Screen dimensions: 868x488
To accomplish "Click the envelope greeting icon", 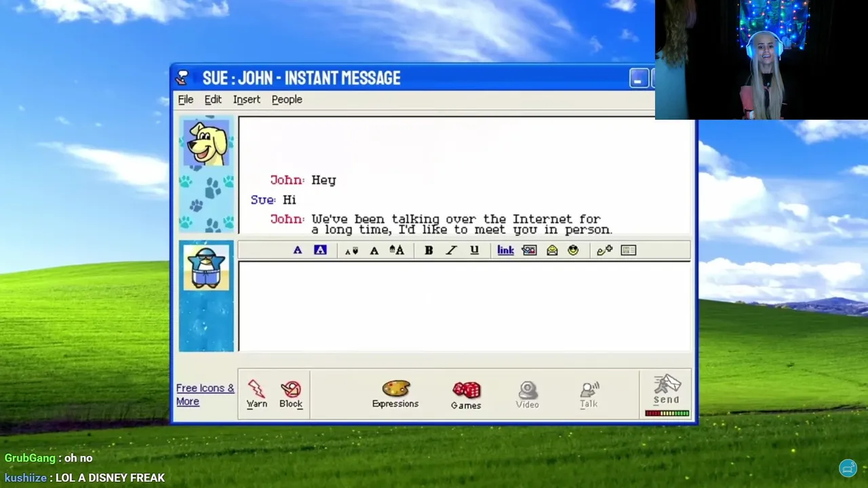I will [x=552, y=250].
